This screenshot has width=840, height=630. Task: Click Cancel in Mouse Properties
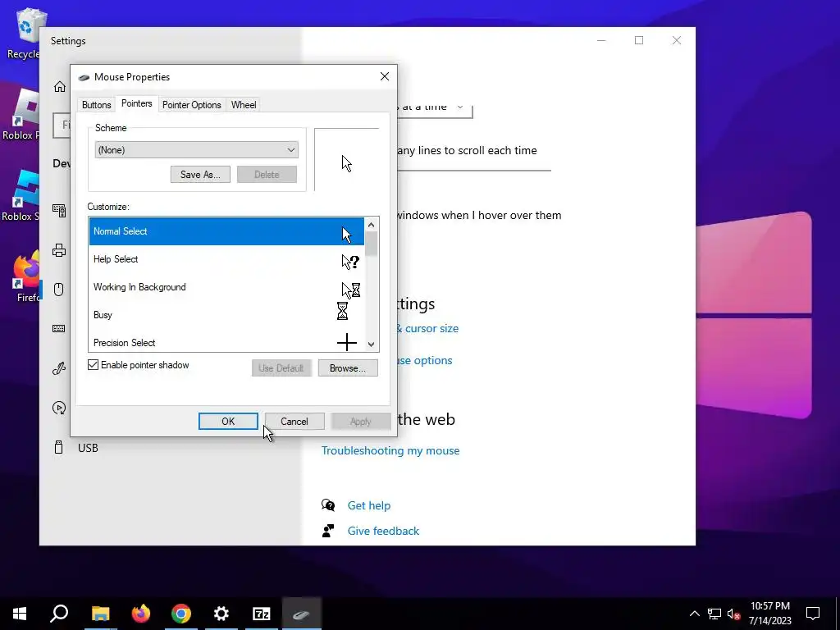(x=294, y=421)
